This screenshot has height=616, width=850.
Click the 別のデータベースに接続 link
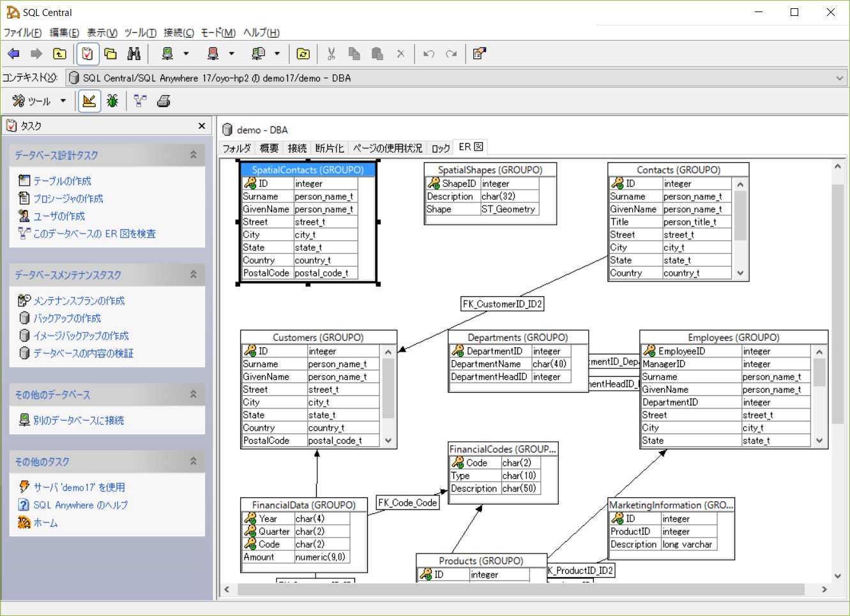tap(79, 420)
